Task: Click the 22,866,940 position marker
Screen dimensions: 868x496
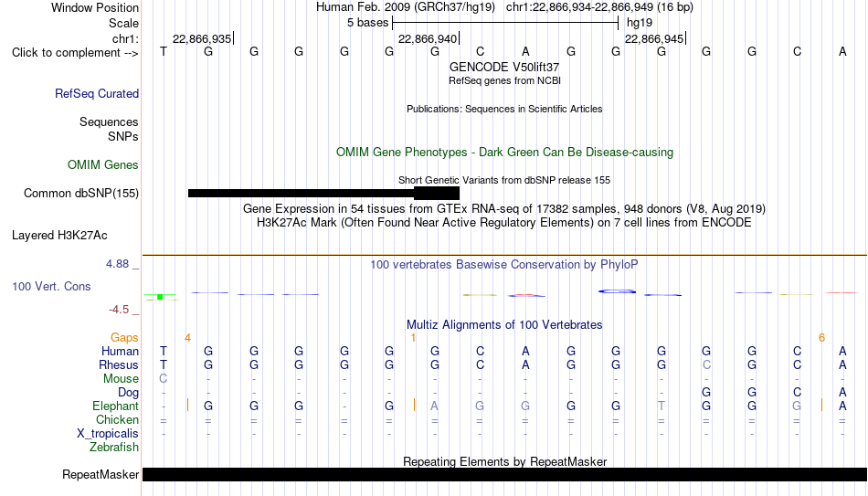Action: tap(429, 38)
